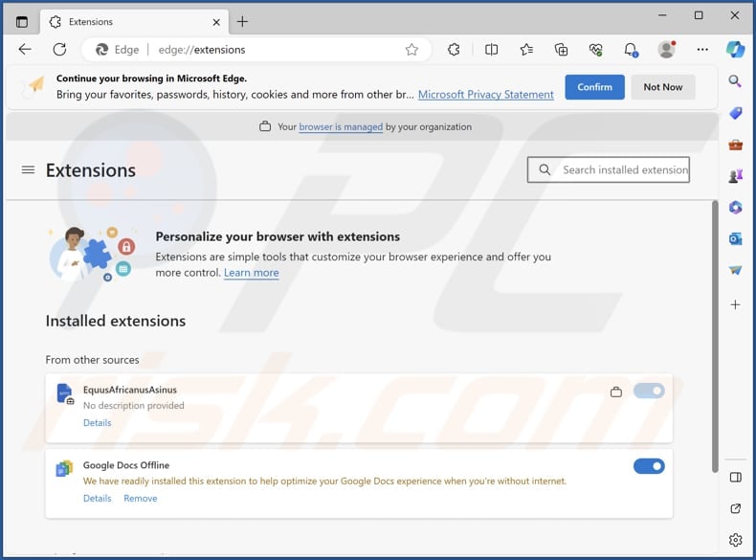Open the profile avatar icon
This screenshot has height=560, width=756.
[666, 49]
